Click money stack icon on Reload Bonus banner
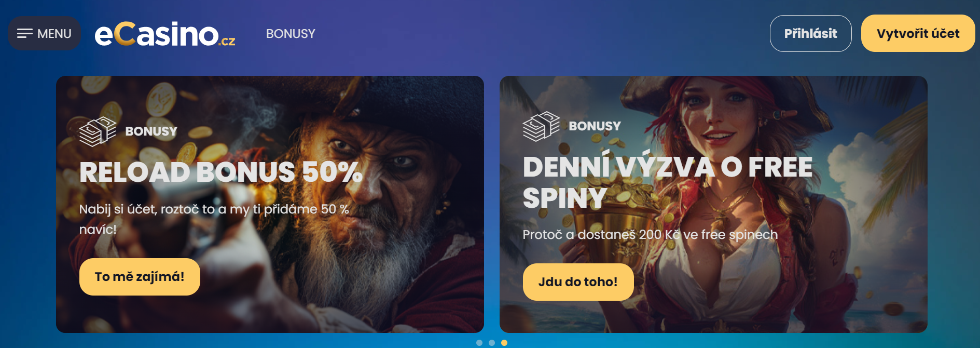 (98, 131)
